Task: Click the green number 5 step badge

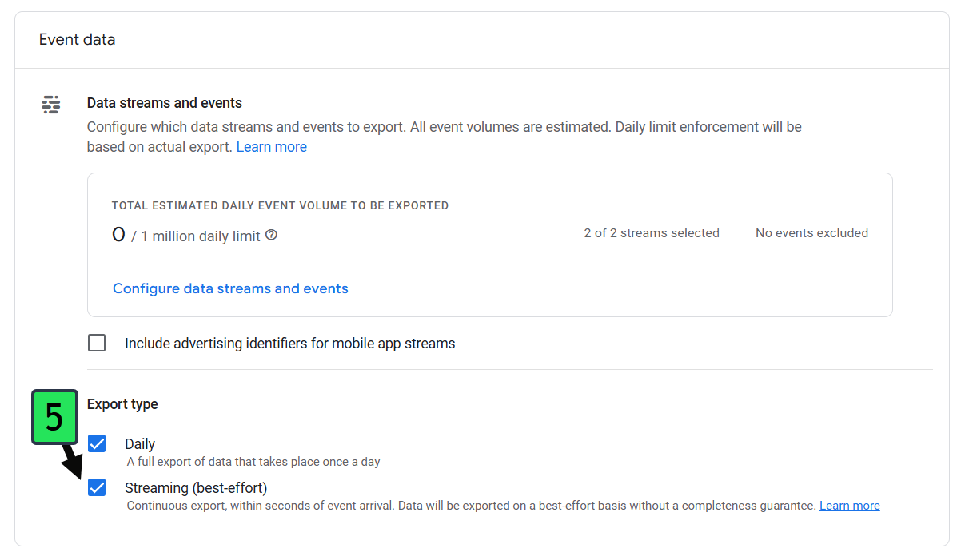Action: click(x=54, y=417)
